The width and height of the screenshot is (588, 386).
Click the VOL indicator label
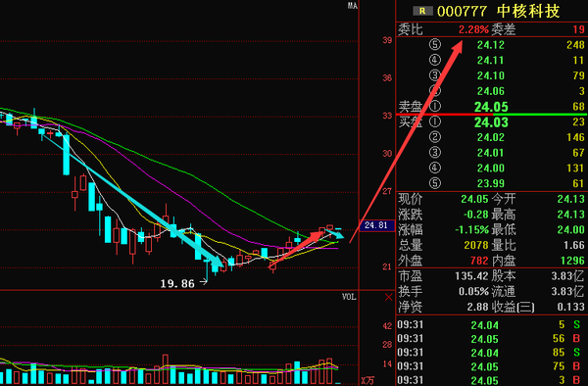point(349,297)
